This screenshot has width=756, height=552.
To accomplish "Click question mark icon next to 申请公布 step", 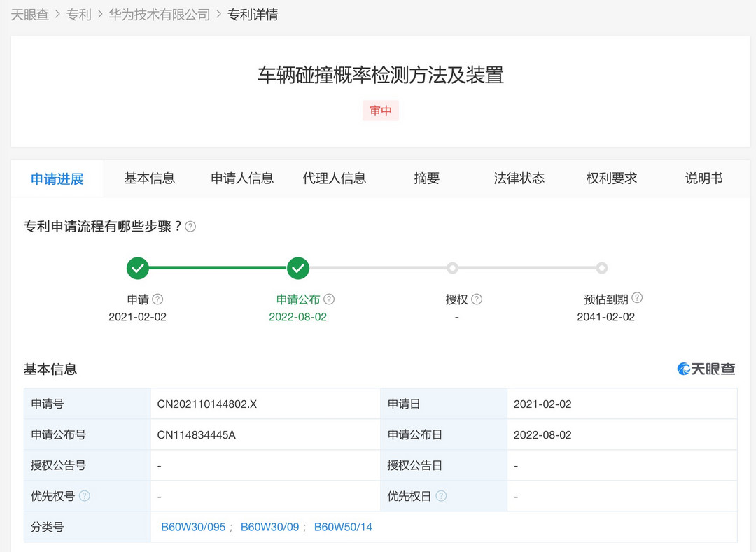I will coord(330,298).
